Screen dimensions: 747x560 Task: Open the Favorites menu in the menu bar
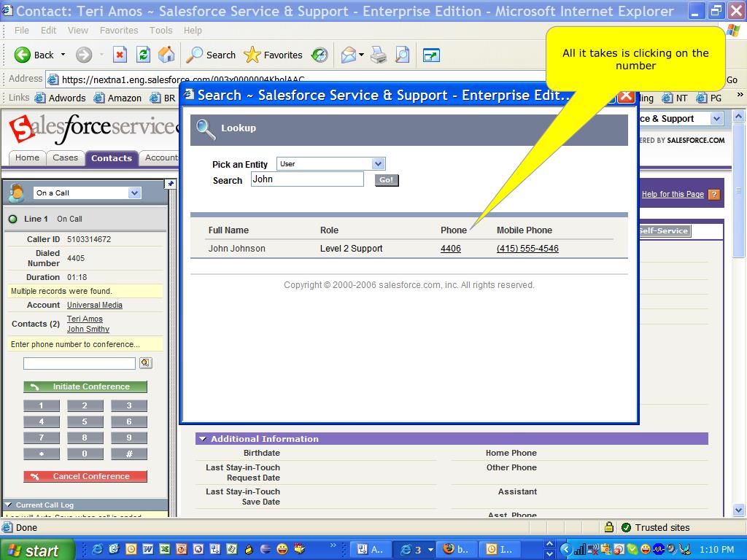(x=119, y=30)
